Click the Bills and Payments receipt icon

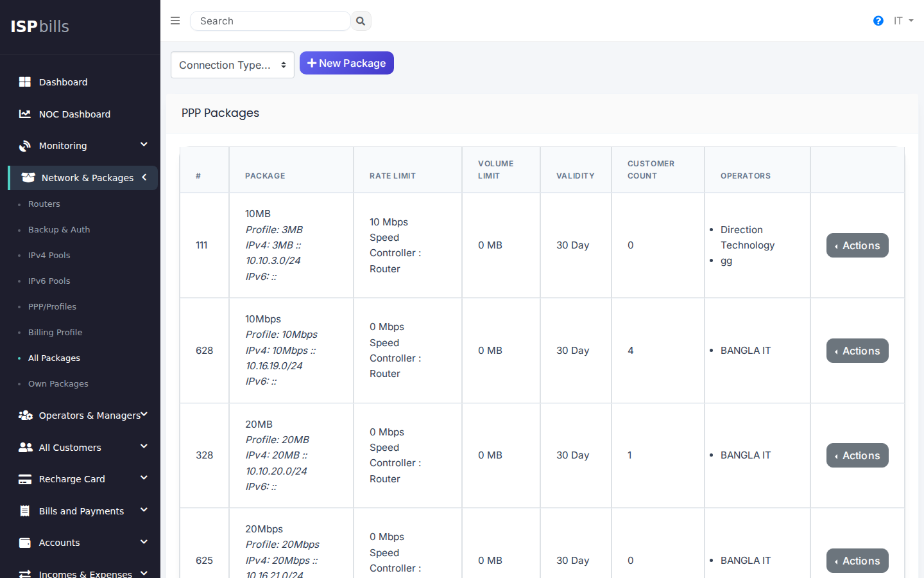(x=25, y=511)
